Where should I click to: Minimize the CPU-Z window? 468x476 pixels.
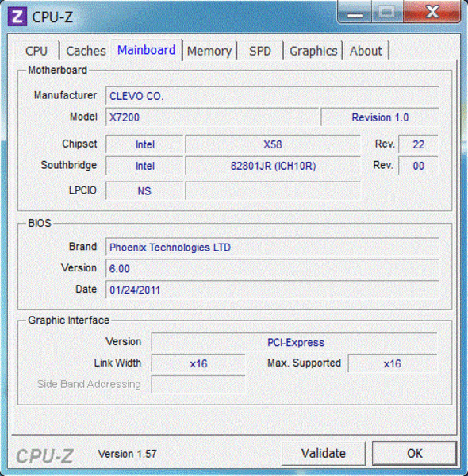pyautogui.click(x=355, y=12)
